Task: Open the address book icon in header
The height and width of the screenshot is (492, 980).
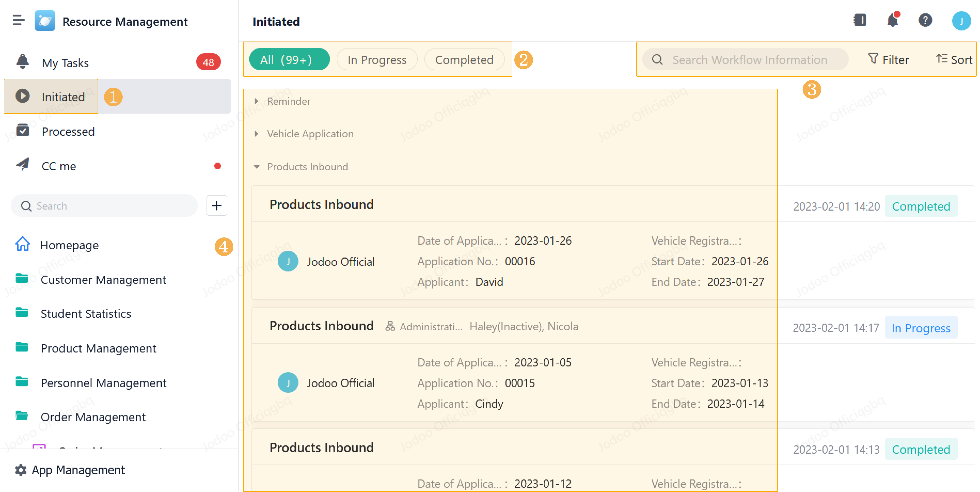Action: tap(860, 20)
